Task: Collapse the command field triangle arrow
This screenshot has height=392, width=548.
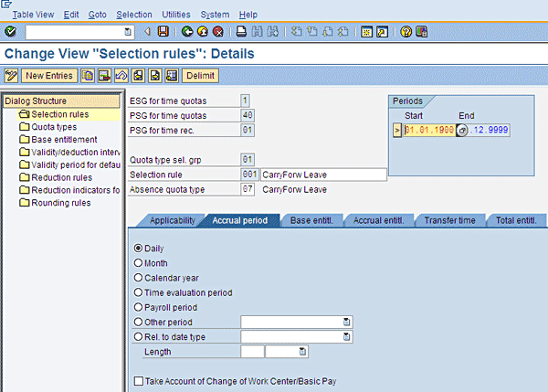Action: (147, 32)
